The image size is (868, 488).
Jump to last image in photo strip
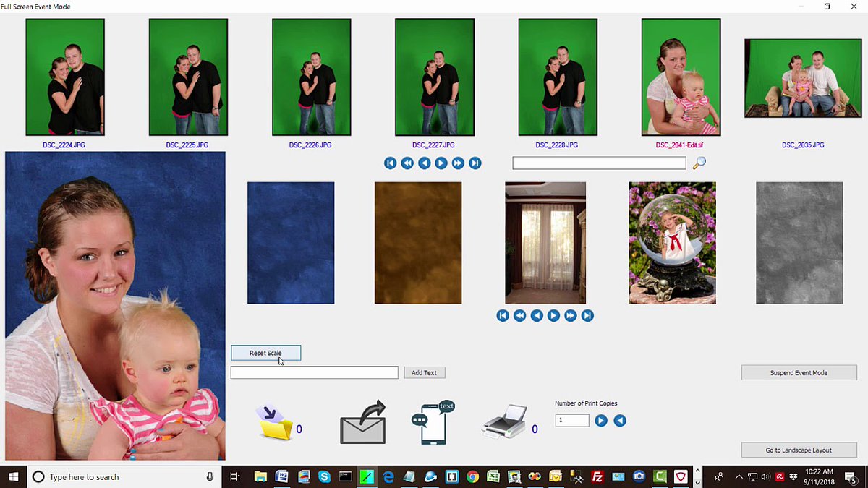[475, 163]
